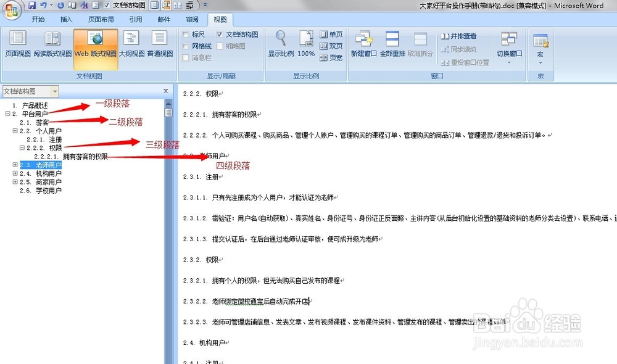Close the document map pane

click(165, 91)
